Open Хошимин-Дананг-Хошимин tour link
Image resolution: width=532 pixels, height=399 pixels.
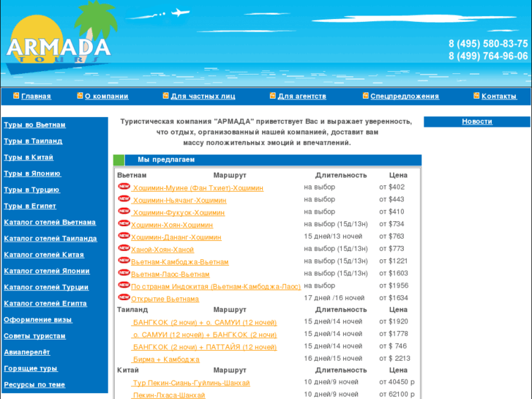(x=176, y=237)
